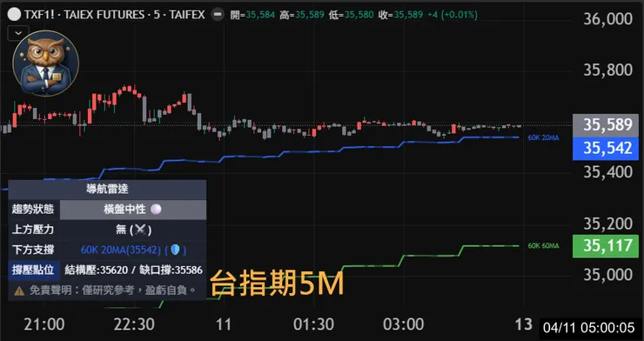The height and width of the screenshot is (341, 644).
Task: Click the 收=35,589 close value
Action: tap(400, 15)
